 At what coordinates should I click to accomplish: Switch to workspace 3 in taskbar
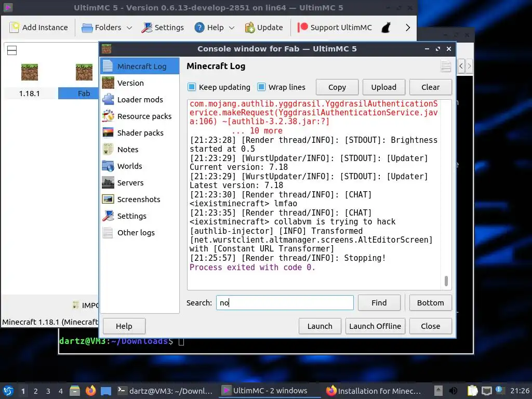[48, 391]
